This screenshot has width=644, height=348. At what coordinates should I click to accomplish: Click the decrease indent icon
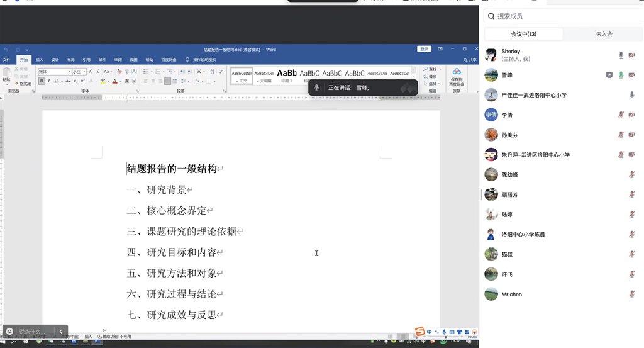tap(182, 72)
